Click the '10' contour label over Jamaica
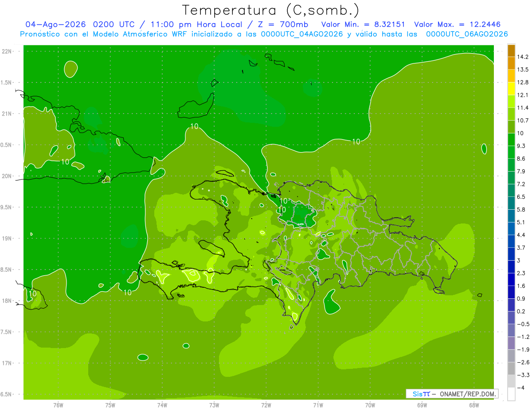The width and height of the screenshot is (532, 411). coord(32,293)
